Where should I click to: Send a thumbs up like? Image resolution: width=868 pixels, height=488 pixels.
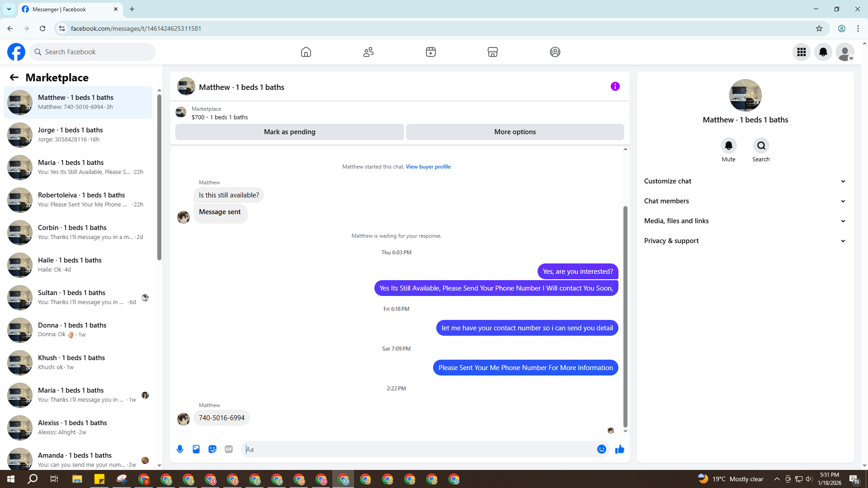(x=619, y=449)
